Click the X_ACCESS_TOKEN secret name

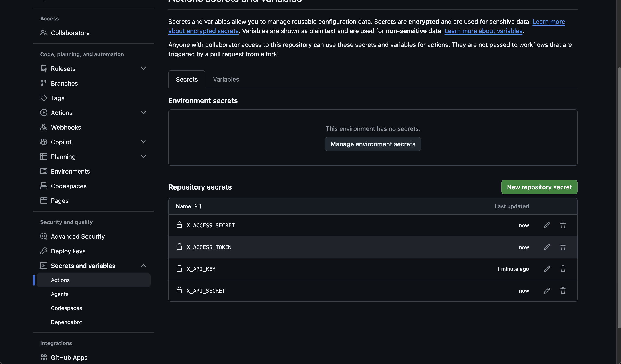pyautogui.click(x=209, y=247)
